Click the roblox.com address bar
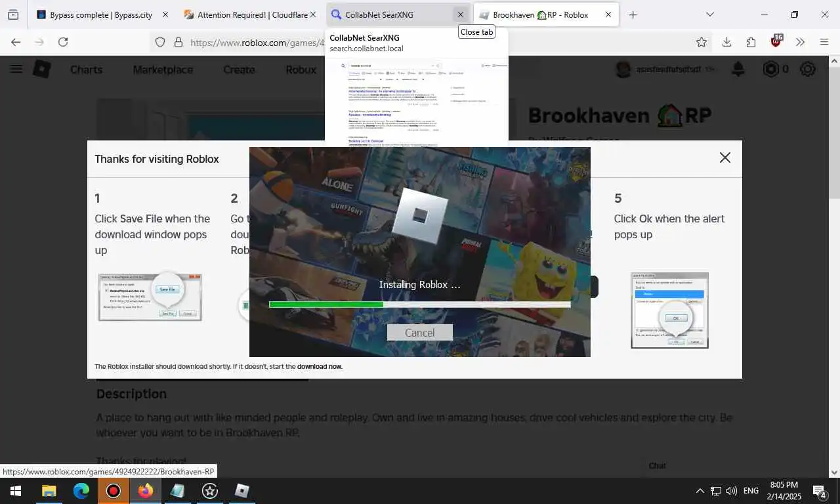Screen dimensions: 840x504 [256, 42]
